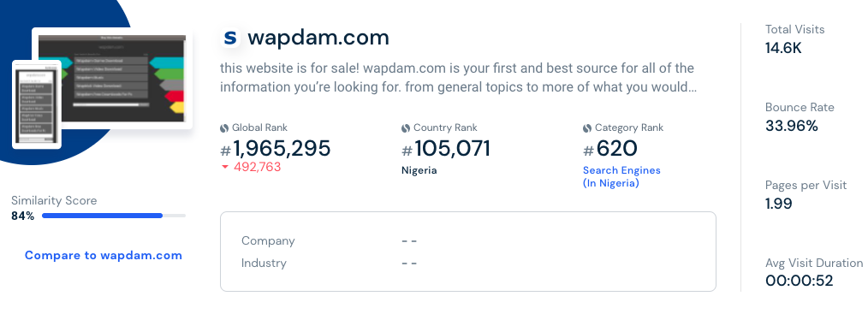The width and height of the screenshot is (868, 314).
Task: Click the Category Rank Similarweb icon
Action: pos(587,128)
